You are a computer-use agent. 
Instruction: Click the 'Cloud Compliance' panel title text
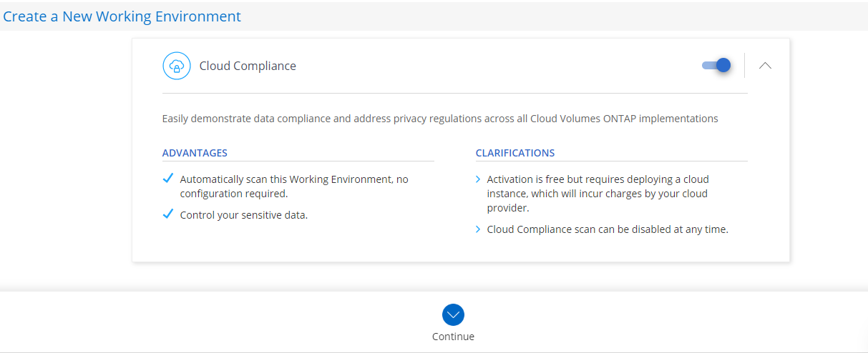pyautogui.click(x=248, y=66)
